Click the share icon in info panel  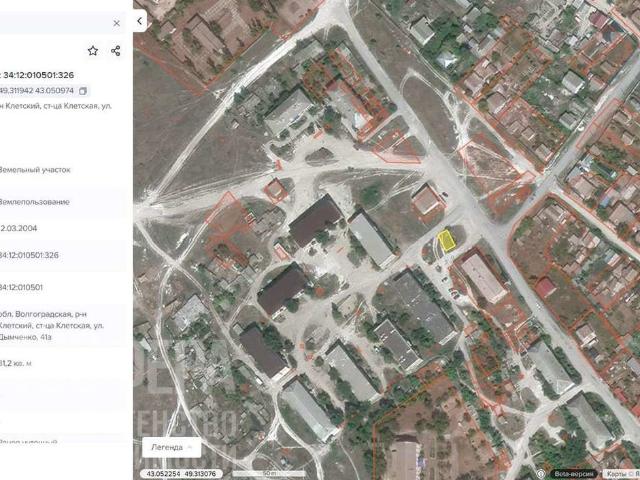tap(116, 51)
